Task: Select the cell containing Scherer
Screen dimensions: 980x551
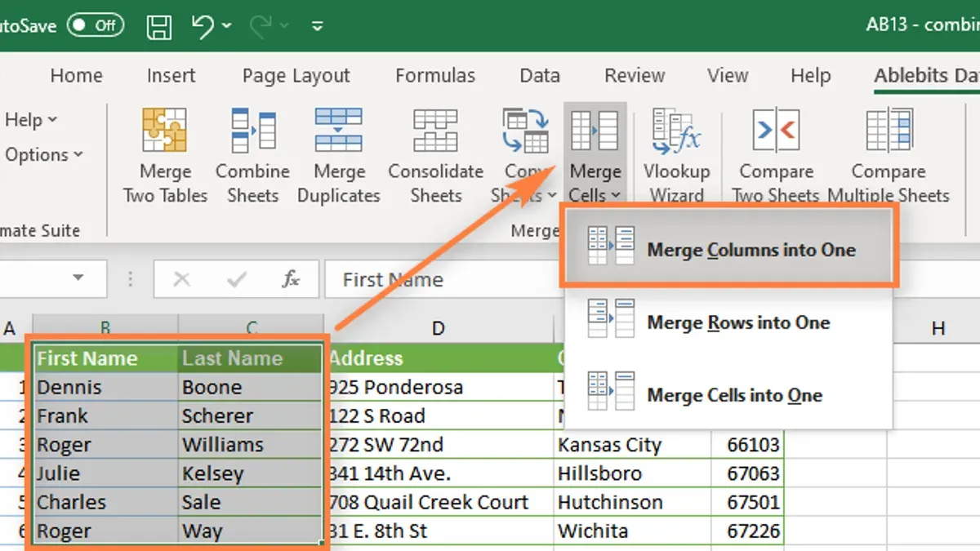Action: [251, 415]
